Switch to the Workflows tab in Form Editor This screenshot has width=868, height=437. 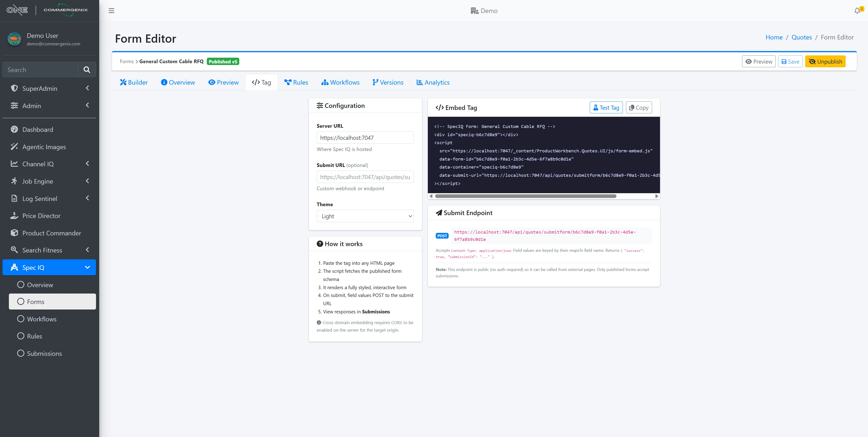click(x=340, y=83)
